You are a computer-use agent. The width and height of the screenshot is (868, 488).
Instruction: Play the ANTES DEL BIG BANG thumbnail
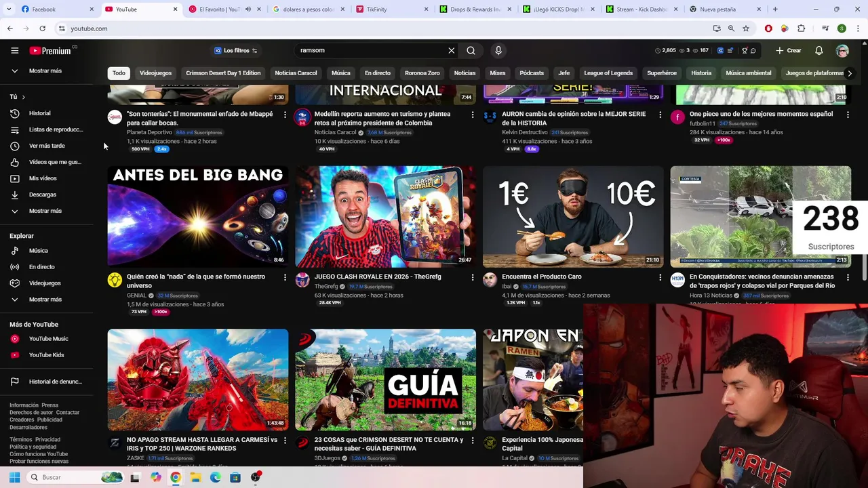tap(198, 217)
